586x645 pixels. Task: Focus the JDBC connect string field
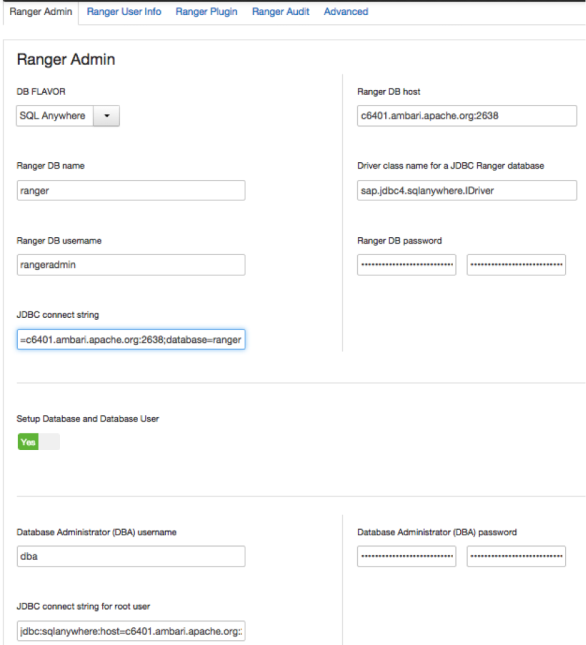131,339
